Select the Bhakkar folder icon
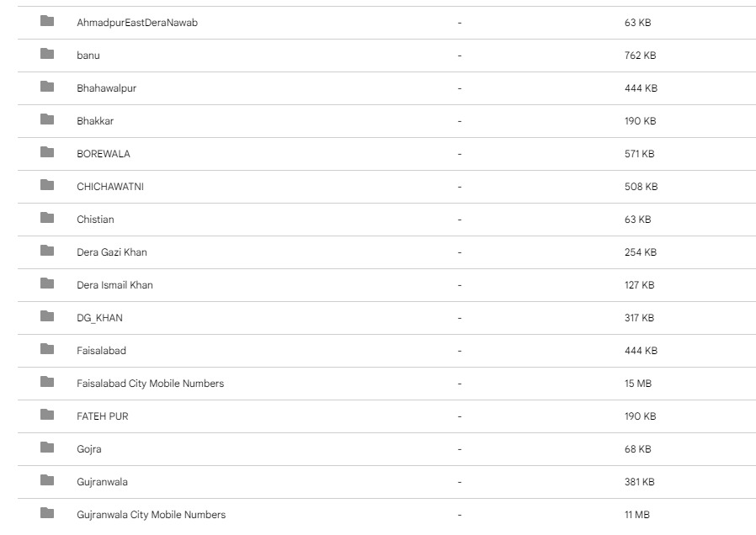The image size is (756, 535). click(x=47, y=119)
